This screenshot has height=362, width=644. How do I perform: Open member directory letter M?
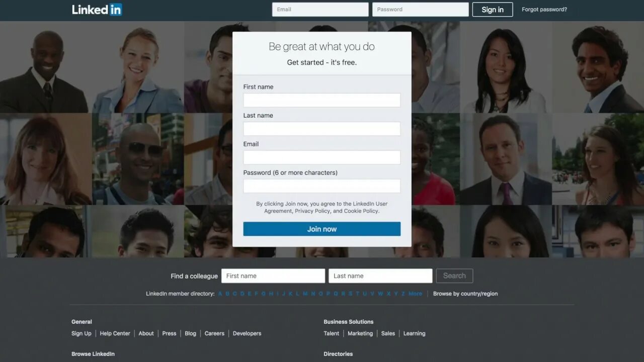click(304, 294)
